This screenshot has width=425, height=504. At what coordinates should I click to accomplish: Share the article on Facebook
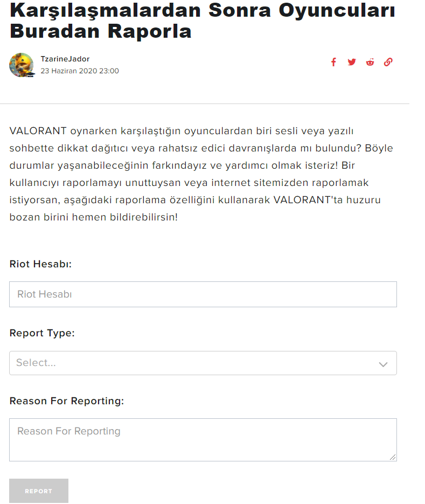point(333,62)
